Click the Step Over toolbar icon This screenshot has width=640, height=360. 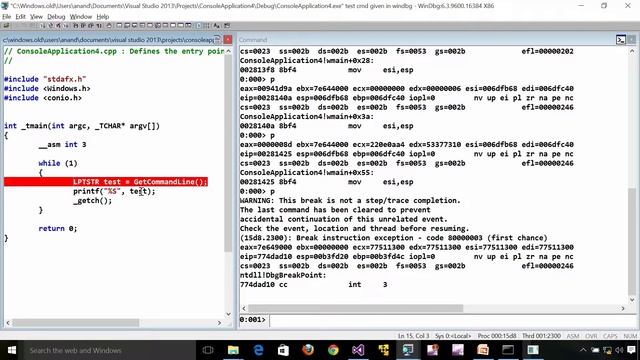83,26
